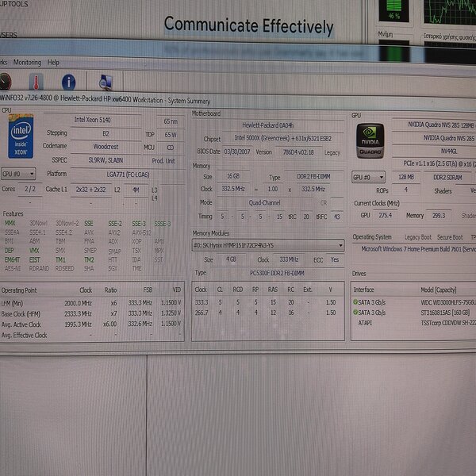Click the Prod. Unit label
The height and width of the screenshot is (476, 476).
[x=163, y=161]
